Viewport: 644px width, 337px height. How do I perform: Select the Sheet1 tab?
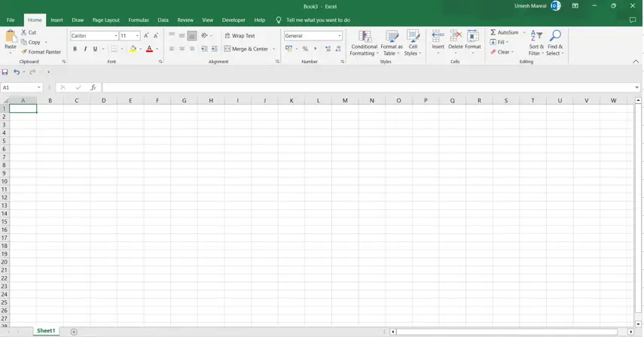(x=46, y=331)
